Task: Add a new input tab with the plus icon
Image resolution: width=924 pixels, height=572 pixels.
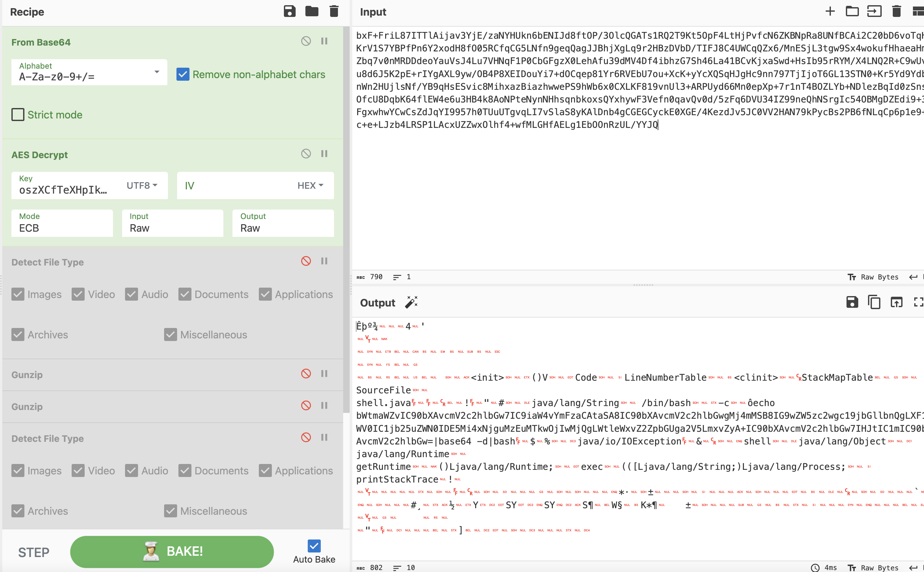Action: 830,11
